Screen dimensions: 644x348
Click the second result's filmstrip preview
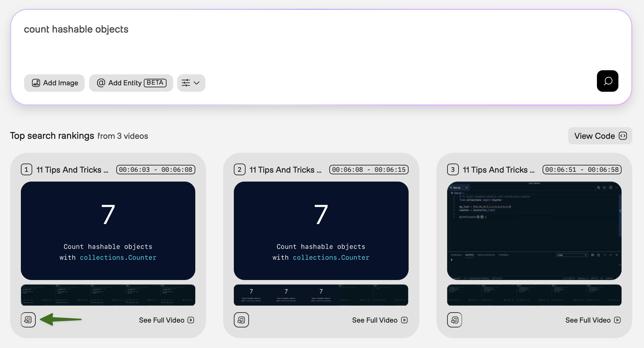tap(321, 295)
